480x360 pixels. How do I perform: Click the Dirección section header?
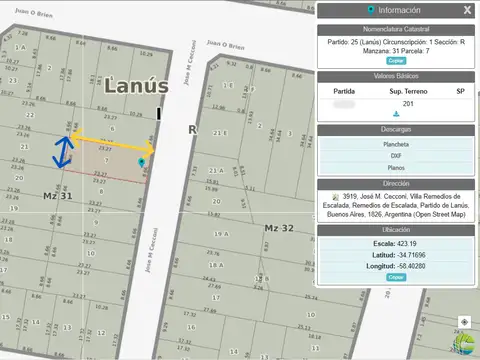point(396,184)
